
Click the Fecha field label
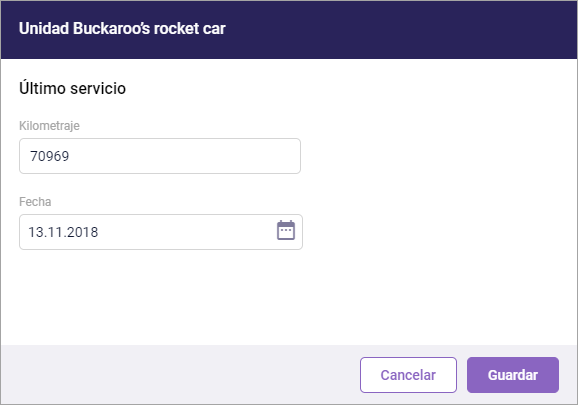click(35, 202)
